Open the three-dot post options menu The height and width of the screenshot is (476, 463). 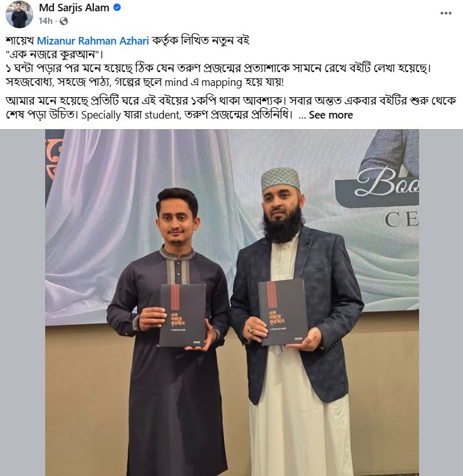[445, 13]
